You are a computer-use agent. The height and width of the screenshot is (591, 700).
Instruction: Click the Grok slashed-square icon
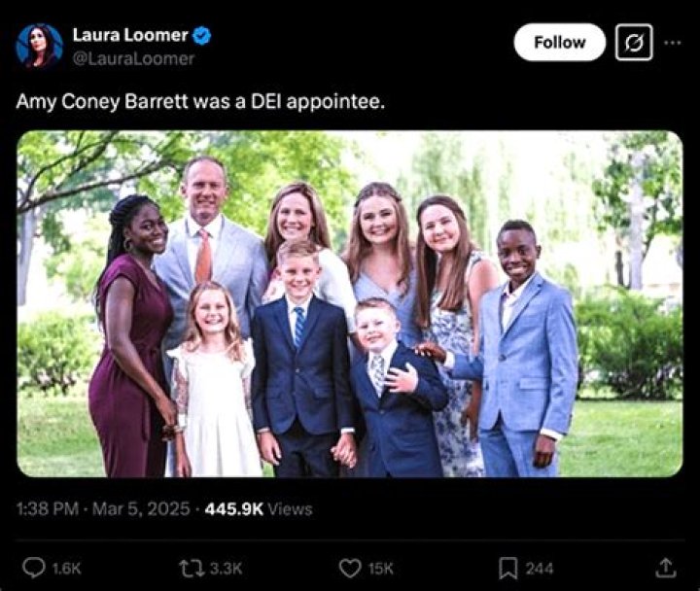coord(634,43)
